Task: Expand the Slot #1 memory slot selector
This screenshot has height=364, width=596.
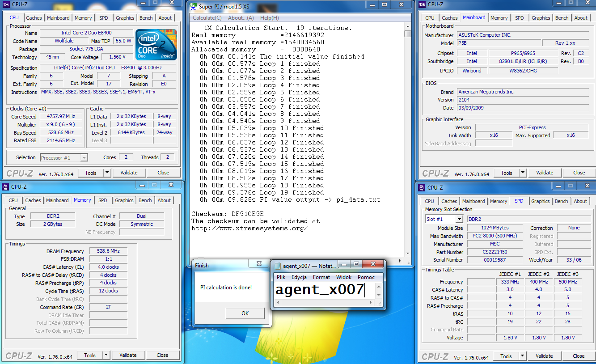Action: 459,219
